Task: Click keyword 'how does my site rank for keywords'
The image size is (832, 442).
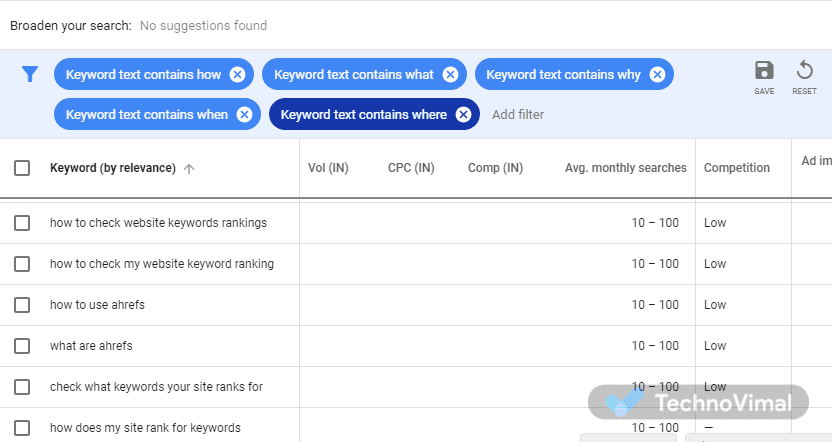Action: coord(145,428)
